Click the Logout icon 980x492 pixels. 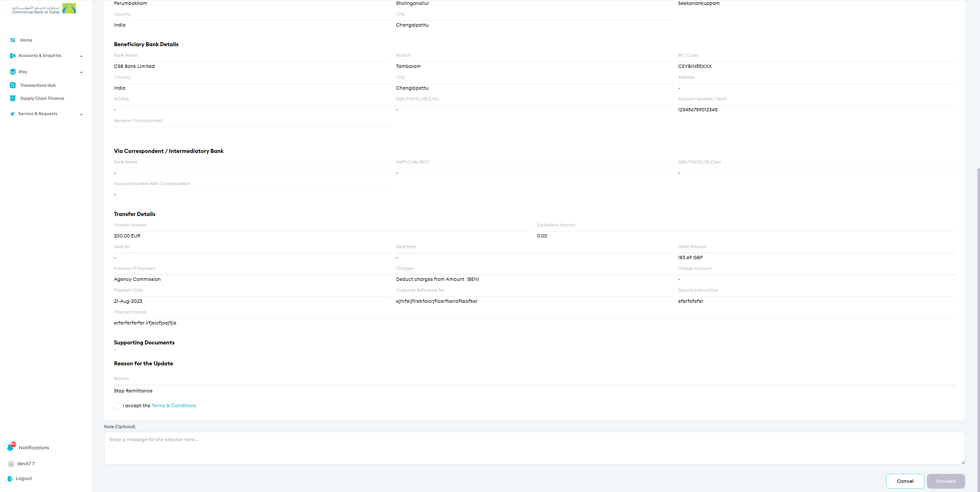10,479
